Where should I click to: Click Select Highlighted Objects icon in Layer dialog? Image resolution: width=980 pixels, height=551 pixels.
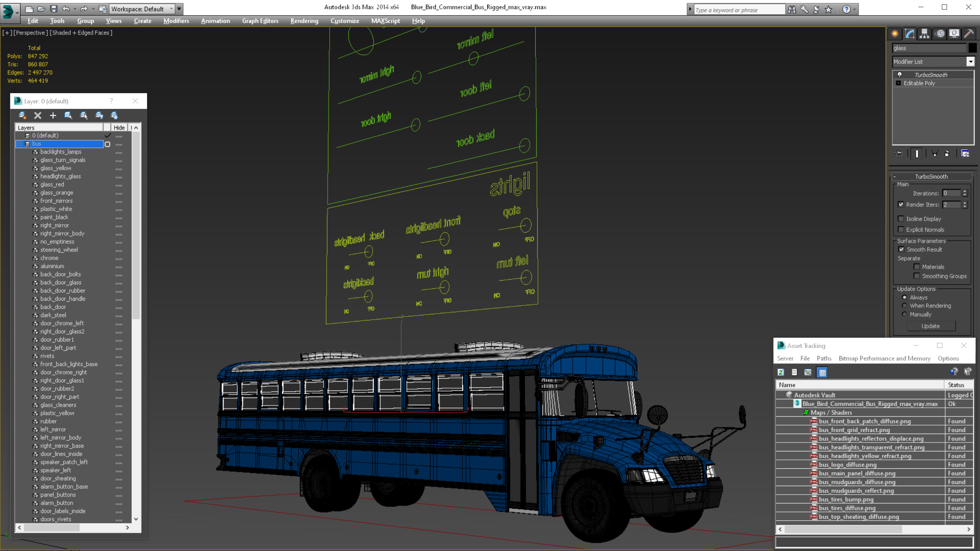click(68, 115)
